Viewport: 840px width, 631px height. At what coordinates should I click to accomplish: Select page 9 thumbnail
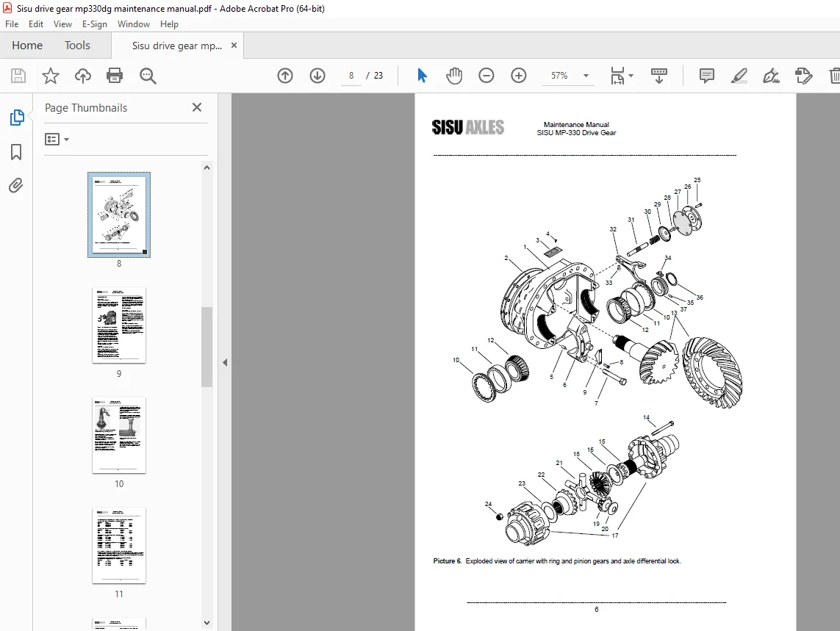pos(119,325)
